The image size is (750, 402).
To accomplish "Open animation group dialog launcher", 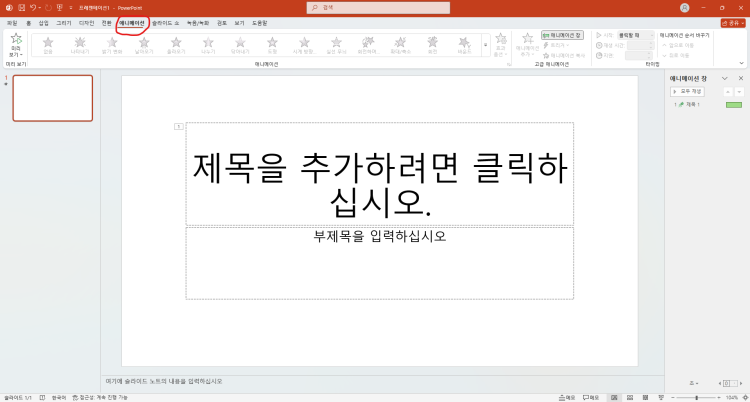I will [508, 64].
